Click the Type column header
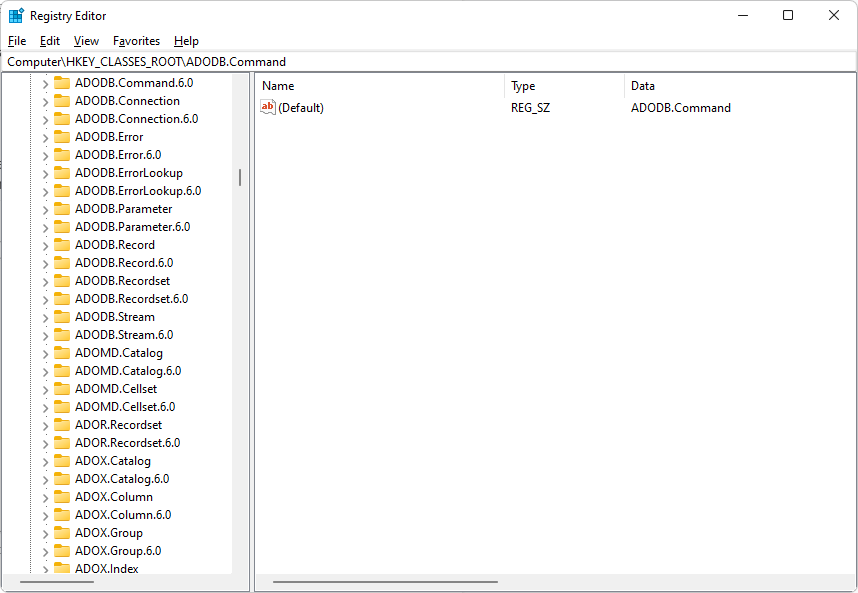 point(564,86)
